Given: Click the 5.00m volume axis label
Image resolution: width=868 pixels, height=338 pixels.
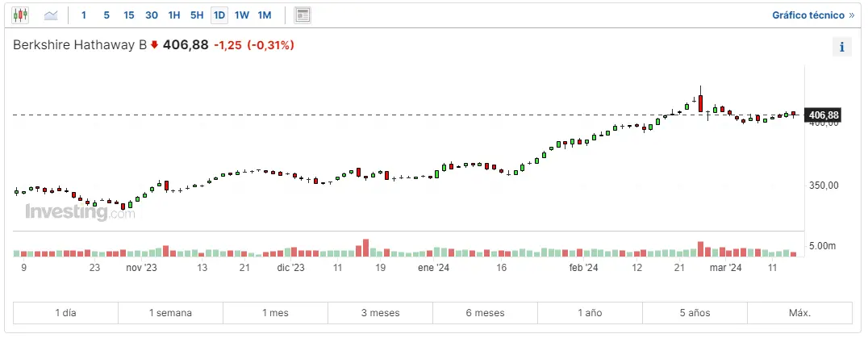Looking at the screenshot, I should (x=822, y=245).
